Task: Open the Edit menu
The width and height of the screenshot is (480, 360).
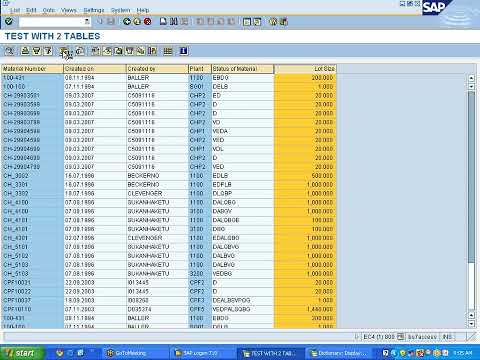Action: coord(31,10)
